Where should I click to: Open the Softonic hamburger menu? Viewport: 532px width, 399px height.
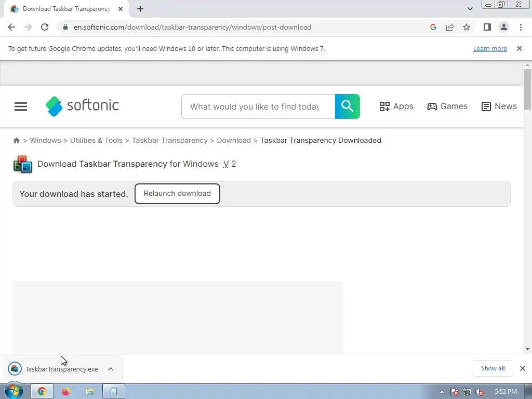[21, 107]
